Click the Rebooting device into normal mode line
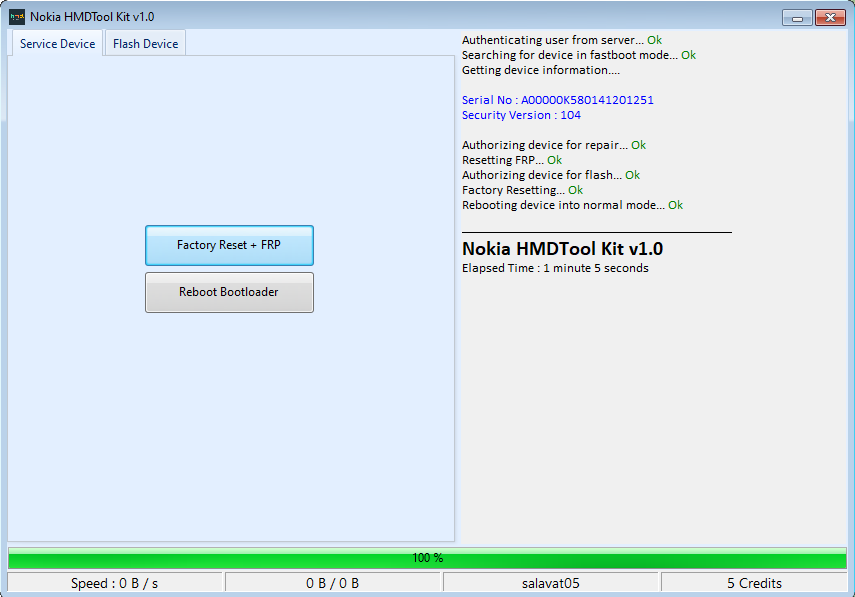The height and width of the screenshot is (597, 855). [572, 205]
